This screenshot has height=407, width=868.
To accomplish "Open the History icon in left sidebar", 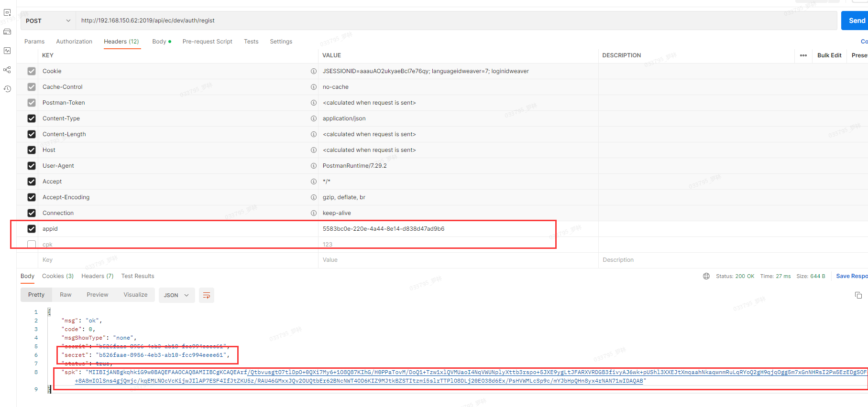I will coord(7,89).
